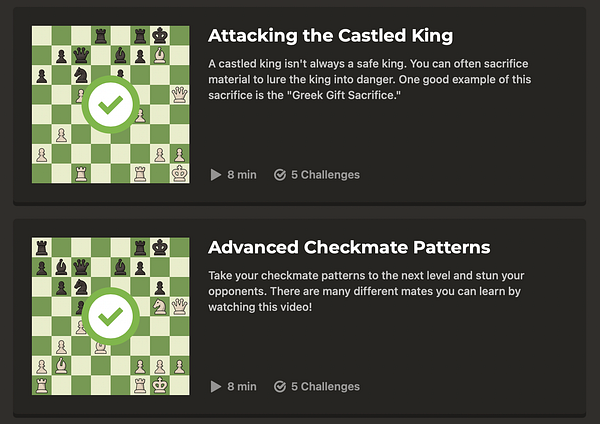600x424 pixels.
Task: Click the Advanced Checkmate Patterns completed checkmark
Action: click(111, 317)
